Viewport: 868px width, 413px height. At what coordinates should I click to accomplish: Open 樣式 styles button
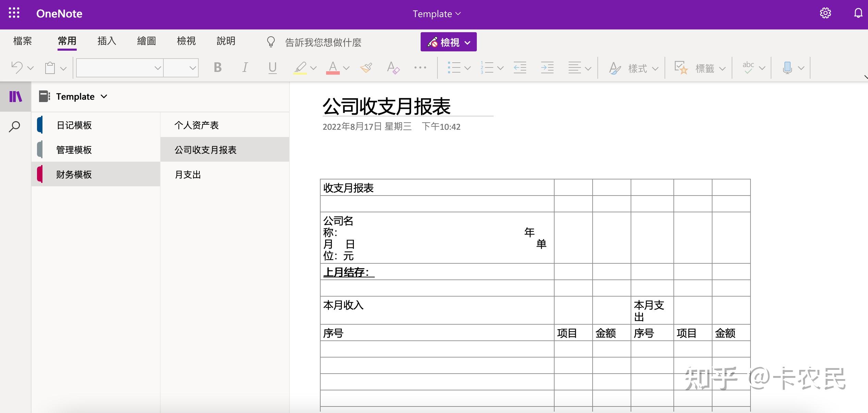[x=629, y=68]
